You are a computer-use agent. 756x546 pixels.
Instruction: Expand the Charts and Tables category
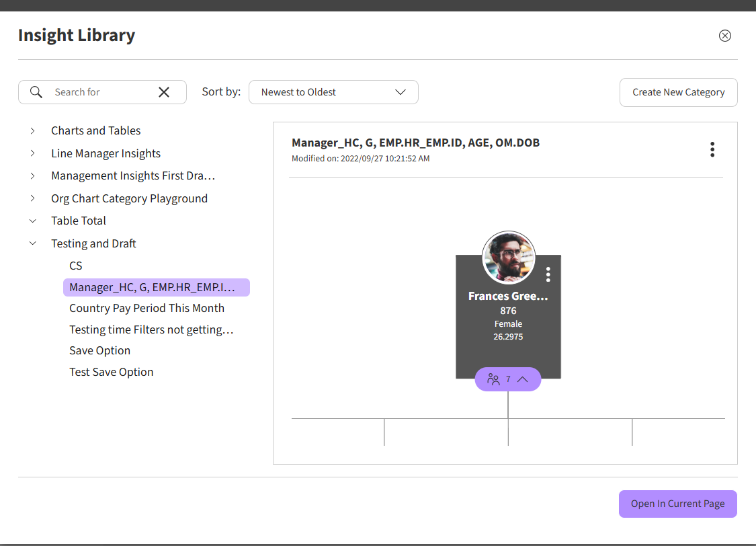[33, 130]
